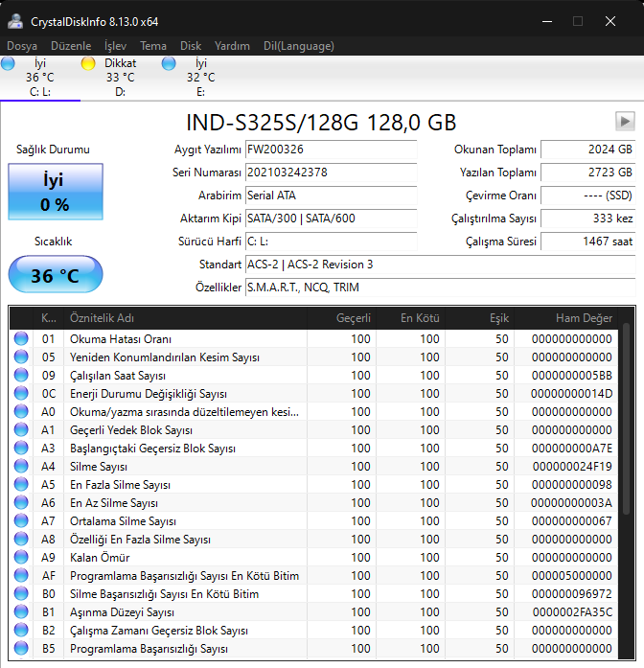Click the next disk arrow button
This screenshot has width=644, height=668.
[625, 121]
